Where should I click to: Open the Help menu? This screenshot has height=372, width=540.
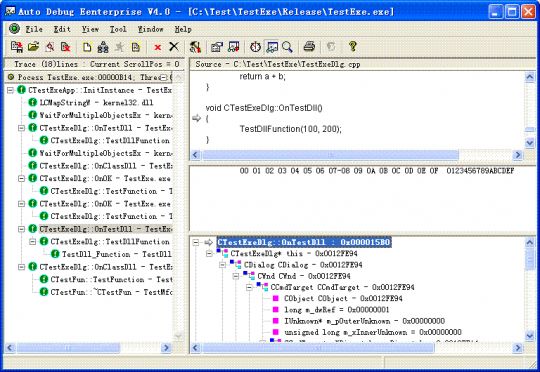point(183,29)
